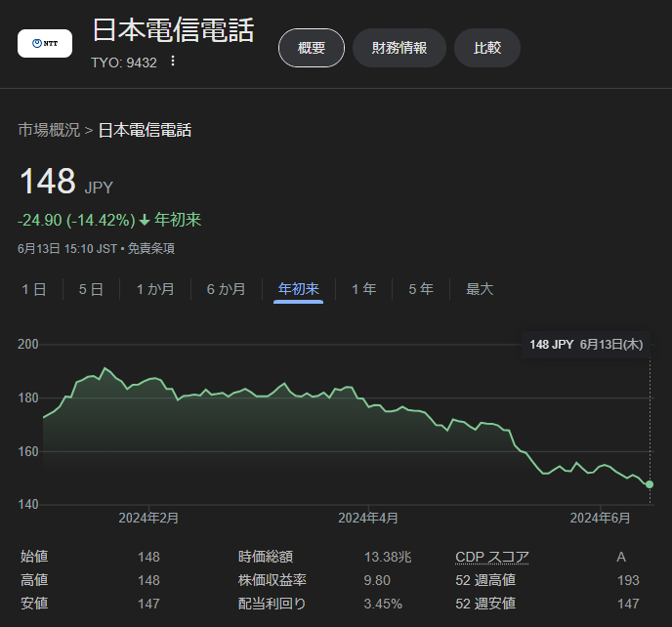Click the 始値 label

(34, 557)
